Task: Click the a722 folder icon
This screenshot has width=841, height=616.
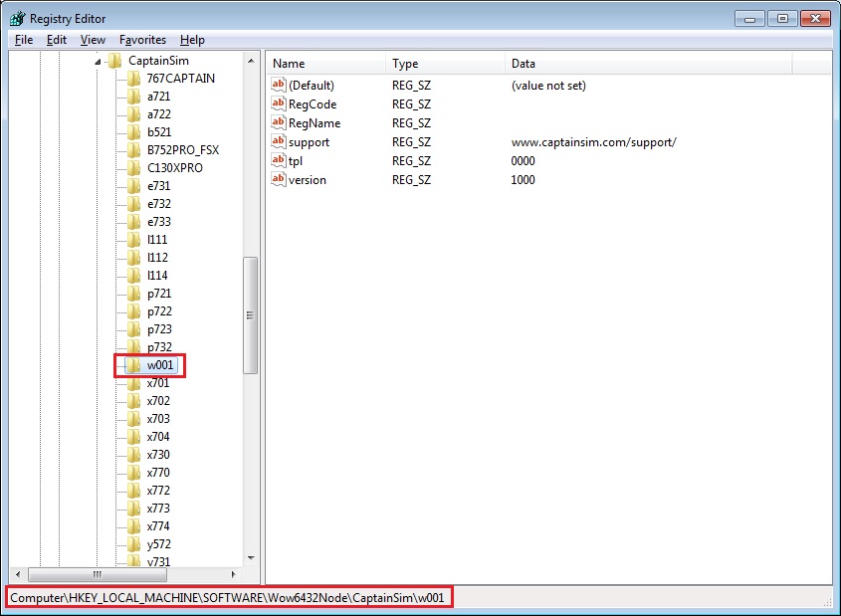Action: click(133, 114)
